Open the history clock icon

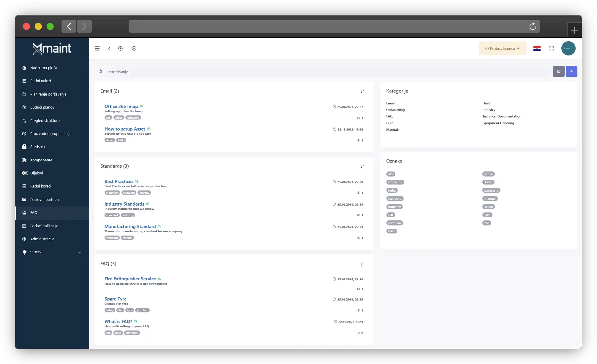point(120,48)
